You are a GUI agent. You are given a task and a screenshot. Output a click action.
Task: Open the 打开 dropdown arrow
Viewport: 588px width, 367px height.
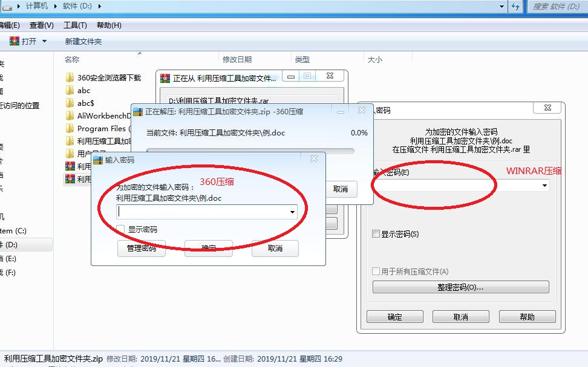(44, 41)
